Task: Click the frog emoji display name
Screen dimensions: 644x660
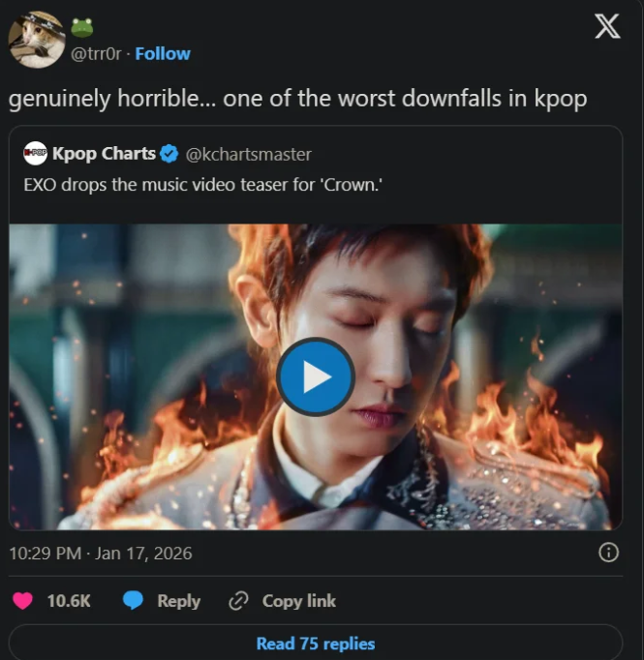Action: click(82, 27)
